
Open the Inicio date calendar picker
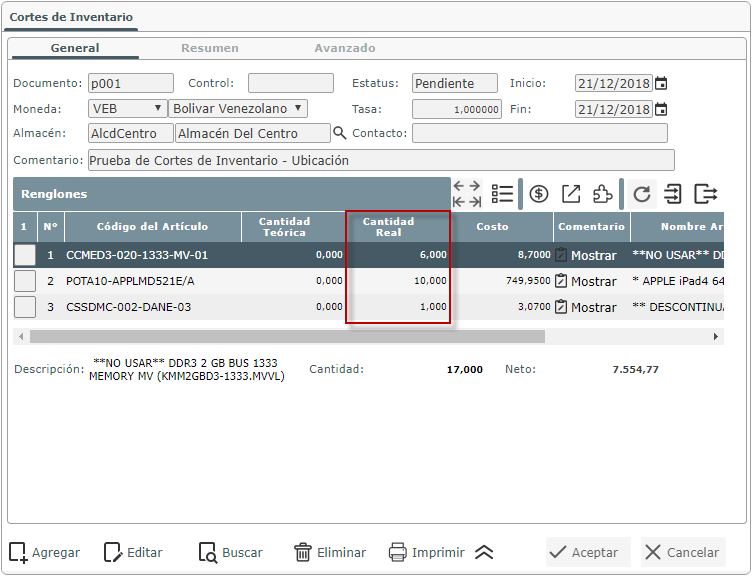point(661,83)
